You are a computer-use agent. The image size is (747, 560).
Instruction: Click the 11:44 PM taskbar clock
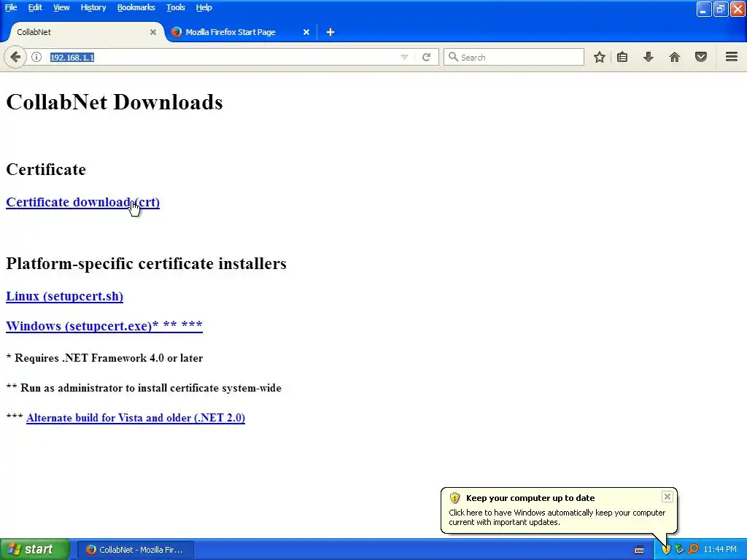tap(720, 550)
